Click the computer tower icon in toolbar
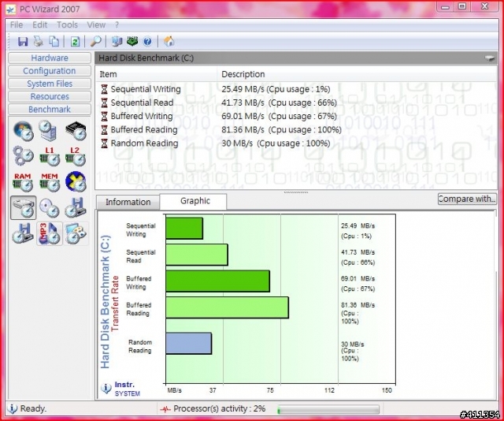 pos(117,41)
